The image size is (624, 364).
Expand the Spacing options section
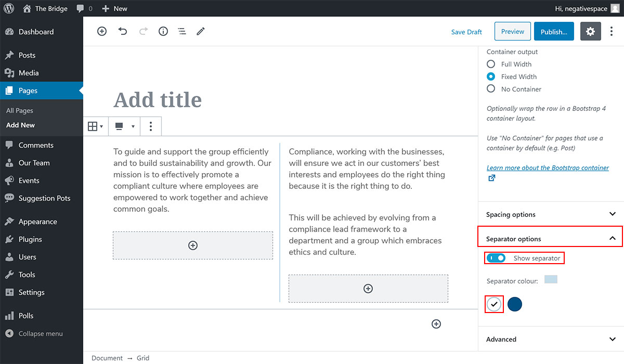coord(550,214)
